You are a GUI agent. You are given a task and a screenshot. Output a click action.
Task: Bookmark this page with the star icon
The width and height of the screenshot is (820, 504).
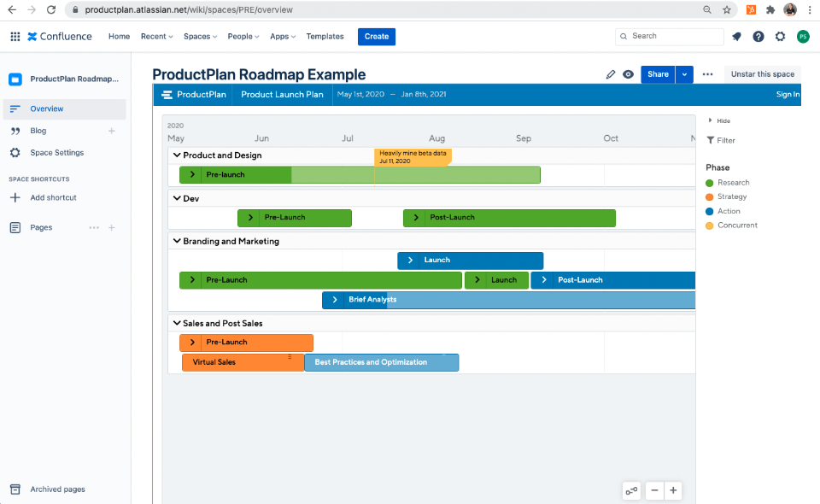coord(726,9)
